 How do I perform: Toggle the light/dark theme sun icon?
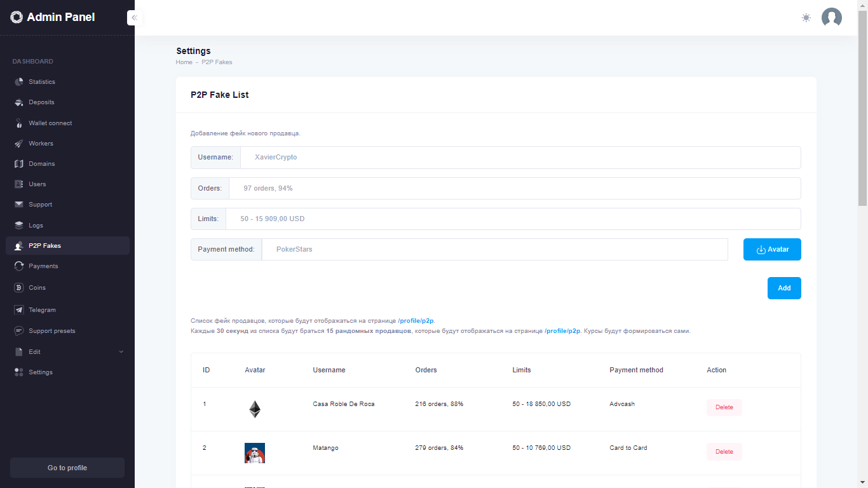pyautogui.click(x=806, y=18)
